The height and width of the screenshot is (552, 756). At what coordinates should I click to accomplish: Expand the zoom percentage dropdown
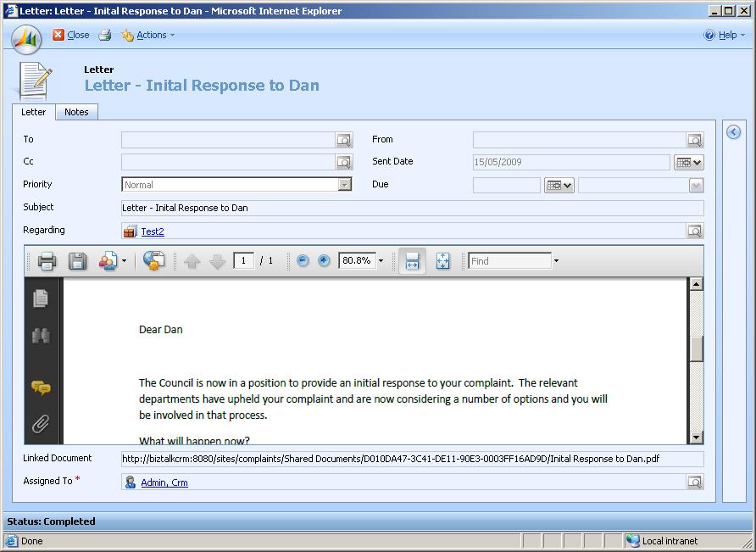[x=381, y=261]
